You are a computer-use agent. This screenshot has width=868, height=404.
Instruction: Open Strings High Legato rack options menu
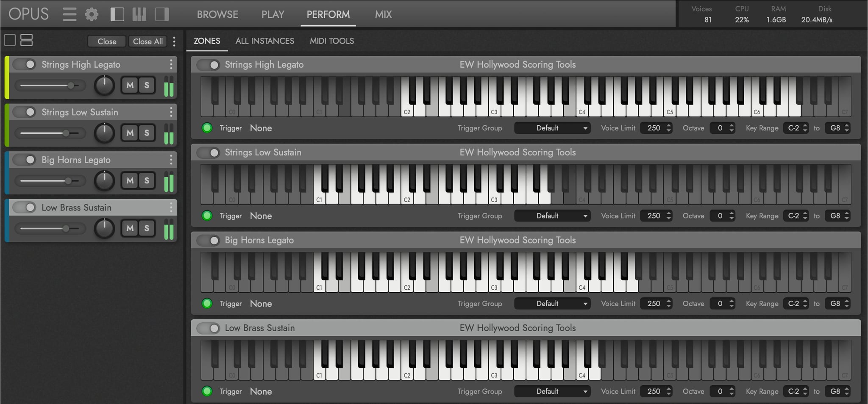171,64
